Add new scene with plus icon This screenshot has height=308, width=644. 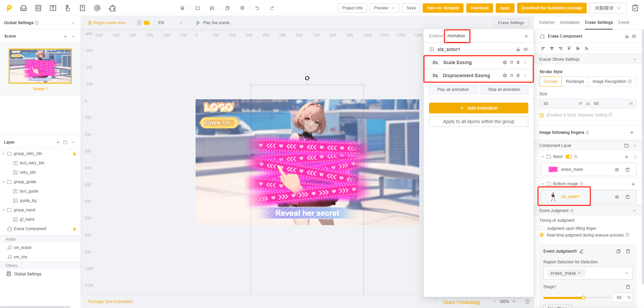65,37
